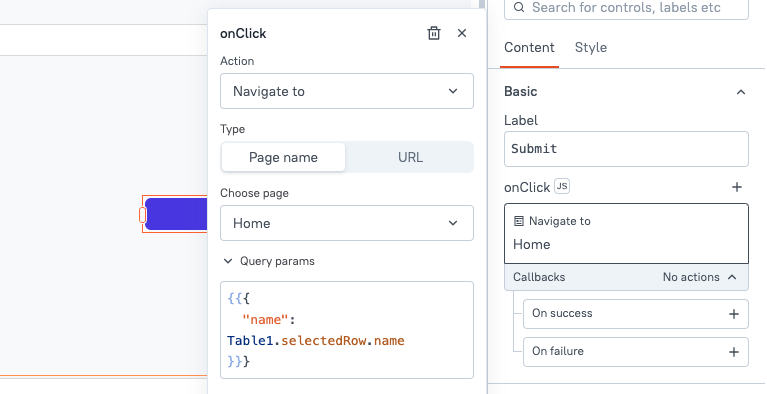767x394 pixels.
Task: Select the URL type option
Action: tap(410, 157)
